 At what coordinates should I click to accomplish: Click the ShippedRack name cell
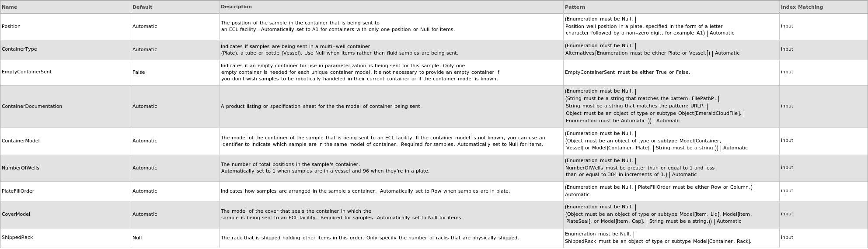tap(17, 238)
